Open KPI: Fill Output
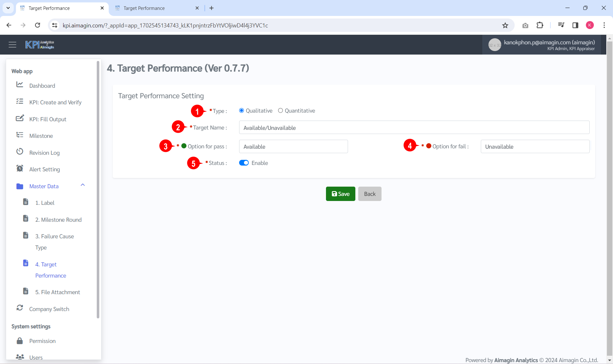This screenshot has width=613, height=364. click(x=48, y=119)
